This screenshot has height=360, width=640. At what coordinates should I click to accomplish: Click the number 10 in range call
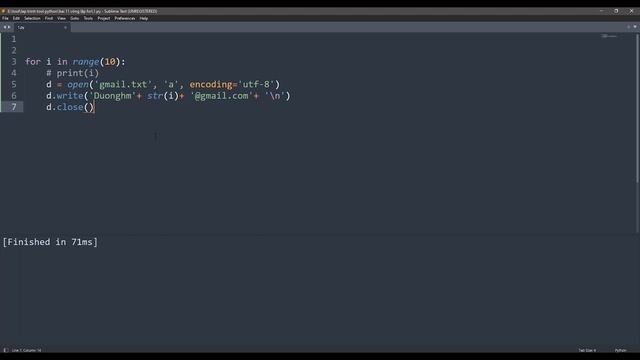(x=110, y=62)
